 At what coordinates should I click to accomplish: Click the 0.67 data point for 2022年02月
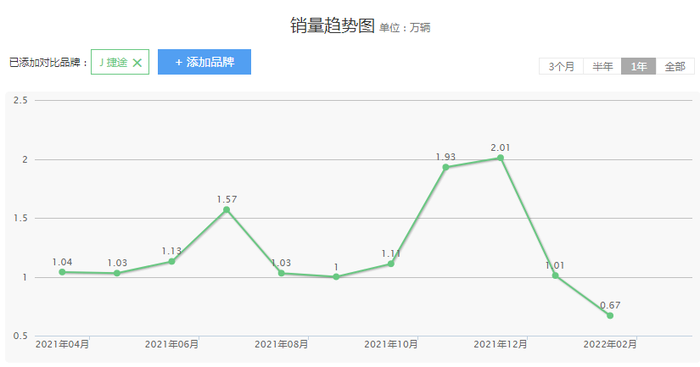610,316
